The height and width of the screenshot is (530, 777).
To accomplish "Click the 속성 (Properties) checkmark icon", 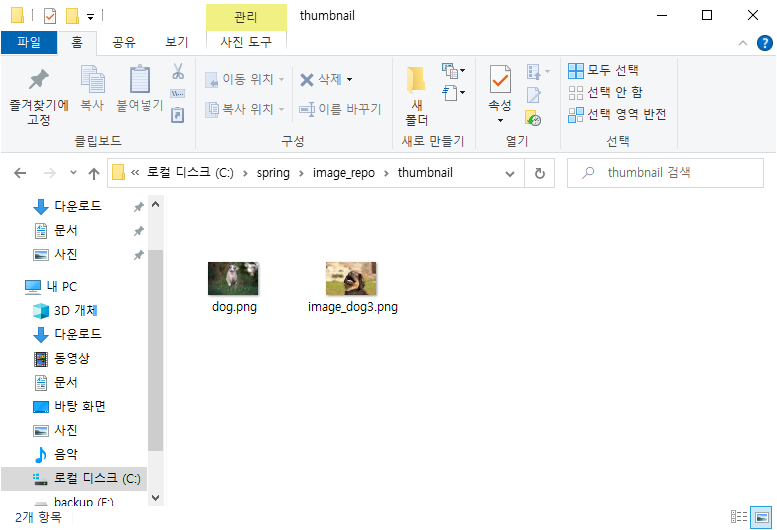I will tap(500, 79).
